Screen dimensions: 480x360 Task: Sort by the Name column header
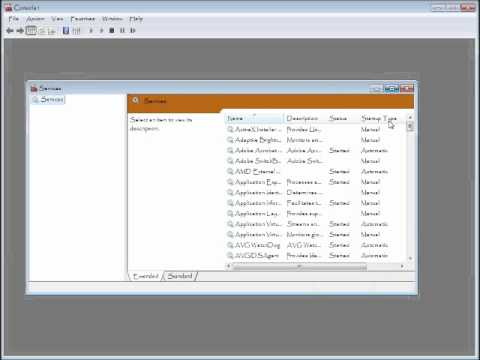coord(255,118)
